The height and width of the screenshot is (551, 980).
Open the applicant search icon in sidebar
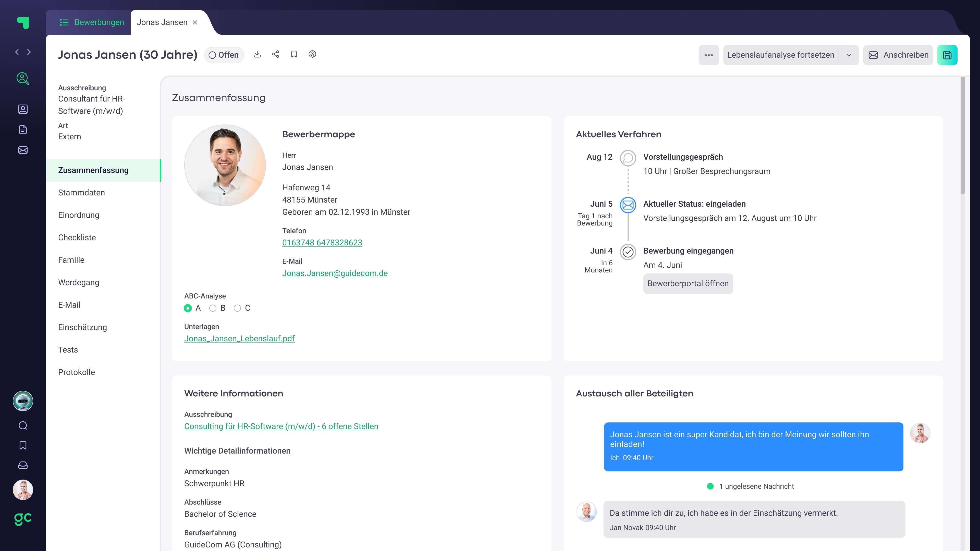(23, 78)
